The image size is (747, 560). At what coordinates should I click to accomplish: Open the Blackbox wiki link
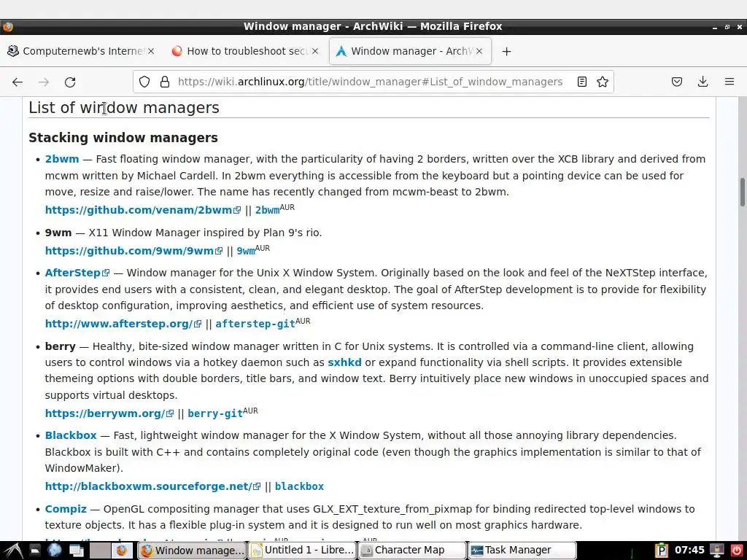coord(71,435)
